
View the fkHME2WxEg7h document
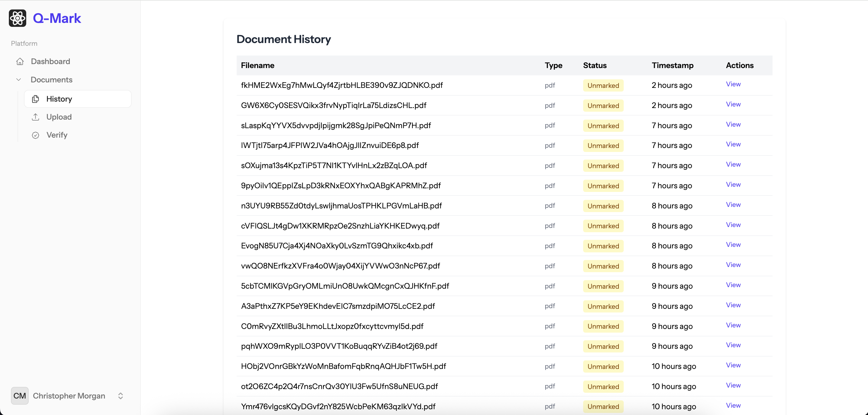pos(733,84)
